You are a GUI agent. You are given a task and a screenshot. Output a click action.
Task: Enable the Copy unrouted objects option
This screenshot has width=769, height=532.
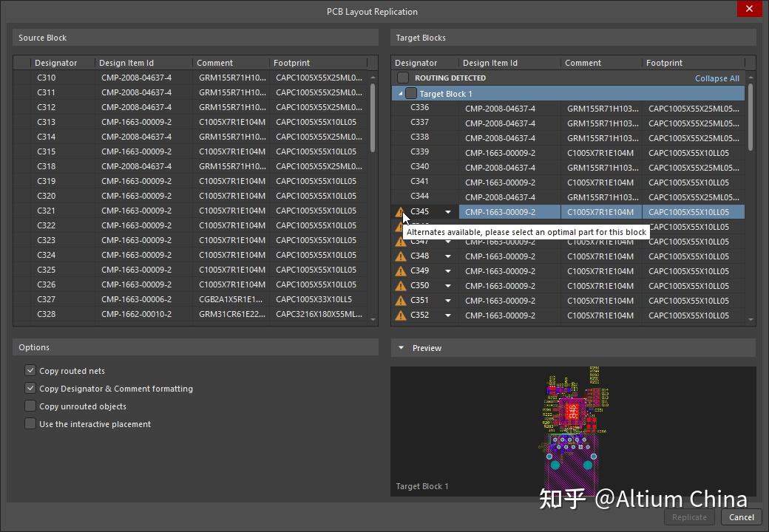[x=30, y=406]
